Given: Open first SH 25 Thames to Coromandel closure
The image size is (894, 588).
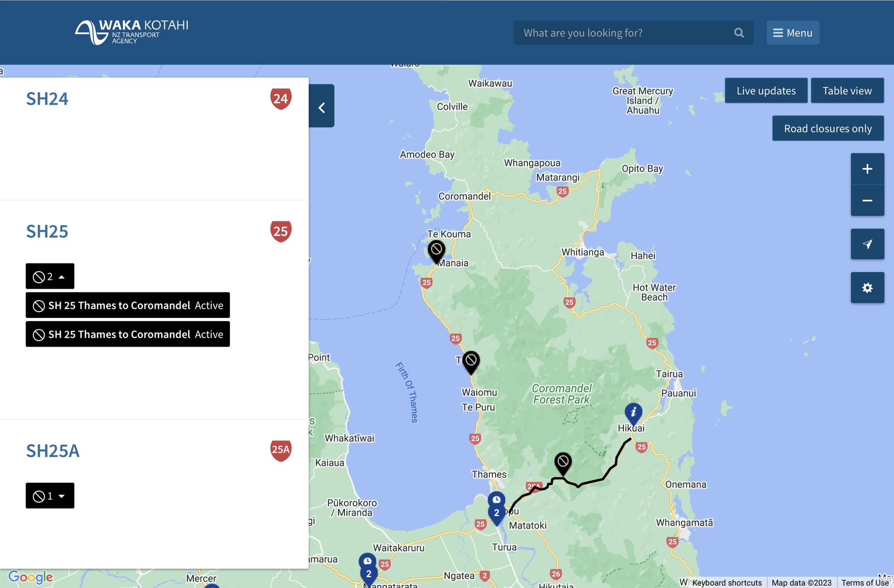Looking at the screenshot, I should point(127,305).
